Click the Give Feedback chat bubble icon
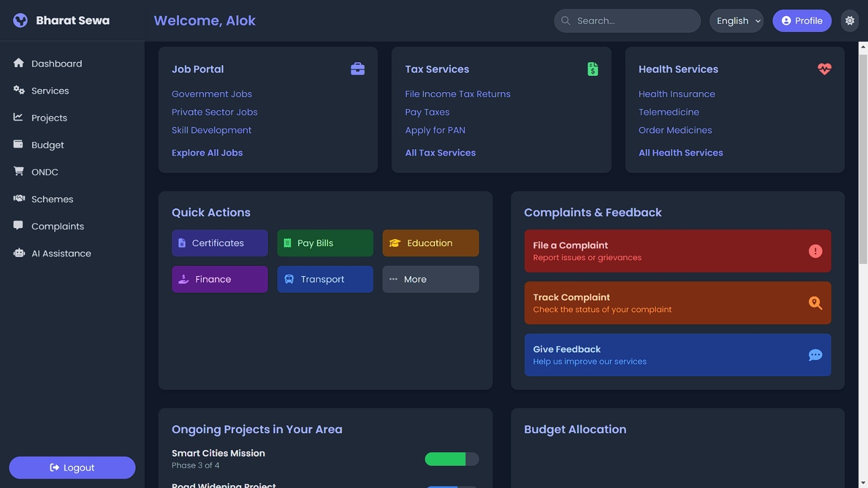 [x=815, y=355]
